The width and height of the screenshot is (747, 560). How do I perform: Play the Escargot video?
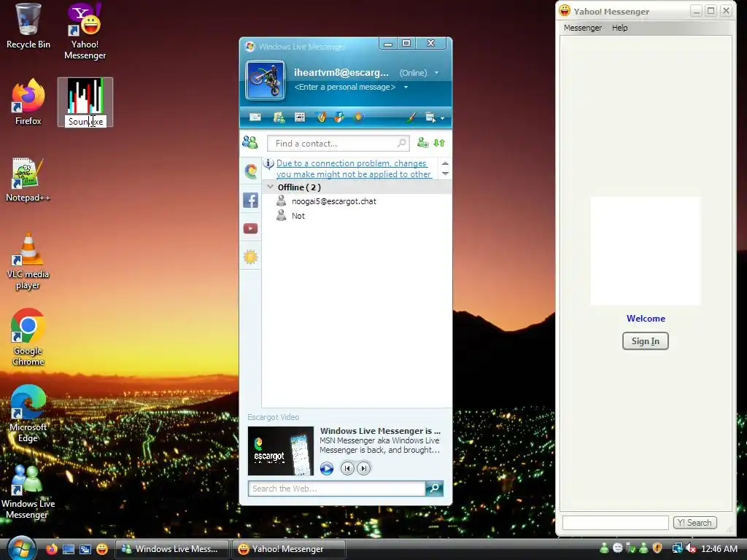(326, 469)
